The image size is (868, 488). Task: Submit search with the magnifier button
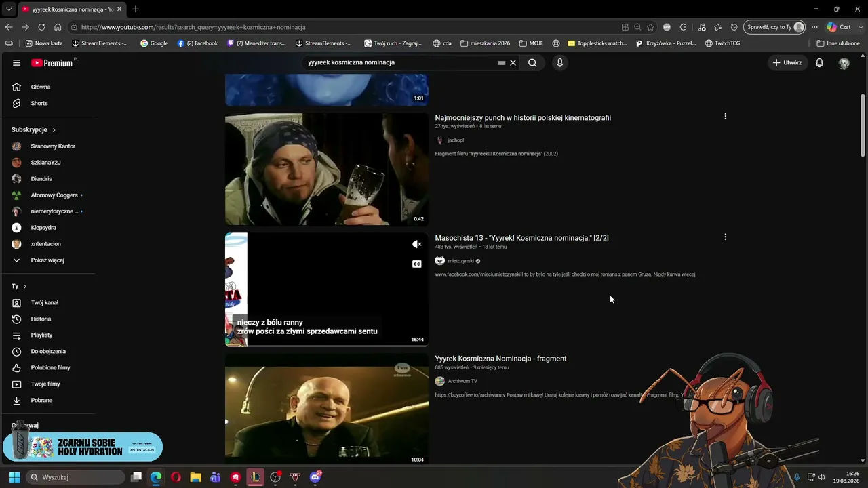pyautogui.click(x=532, y=62)
